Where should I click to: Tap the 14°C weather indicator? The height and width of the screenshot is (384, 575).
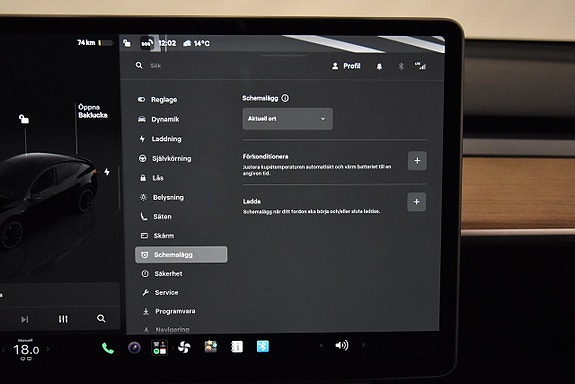pyautogui.click(x=197, y=43)
